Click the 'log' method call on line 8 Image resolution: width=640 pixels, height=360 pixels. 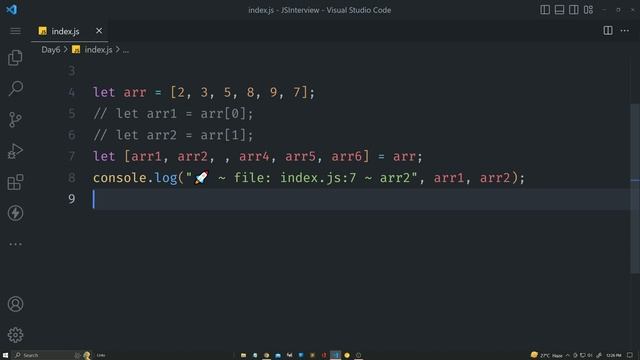[x=165, y=178]
